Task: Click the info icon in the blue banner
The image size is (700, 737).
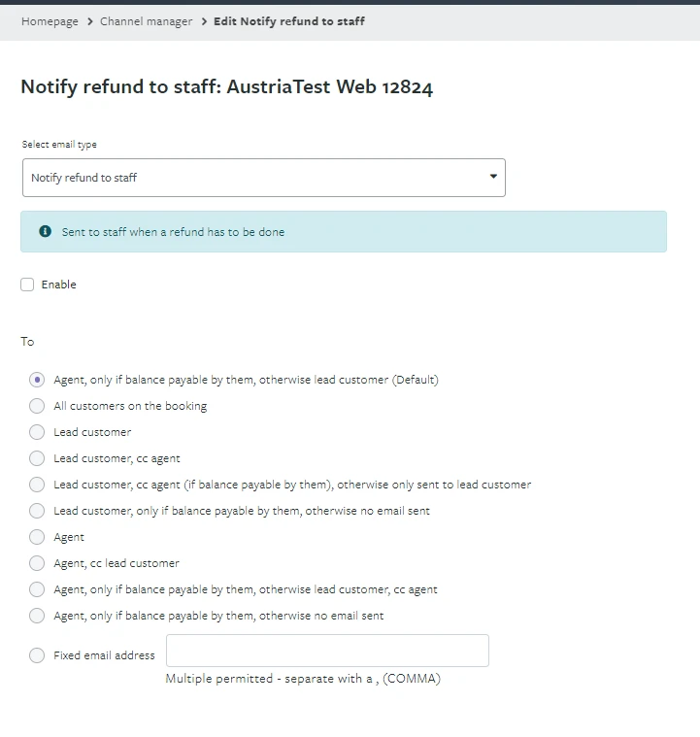Action: coord(45,232)
